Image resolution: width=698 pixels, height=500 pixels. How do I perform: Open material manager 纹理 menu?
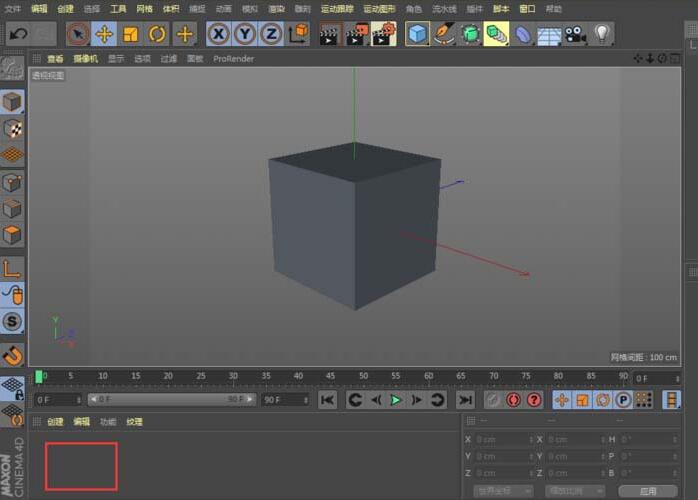coord(134,422)
